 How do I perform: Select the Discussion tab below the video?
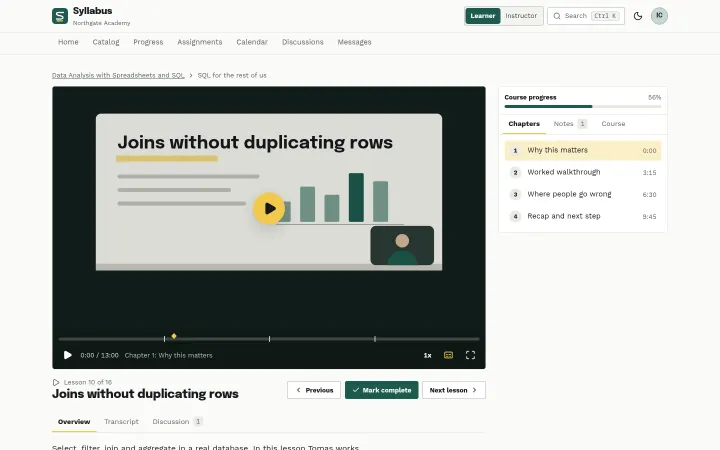[x=177, y=422]
